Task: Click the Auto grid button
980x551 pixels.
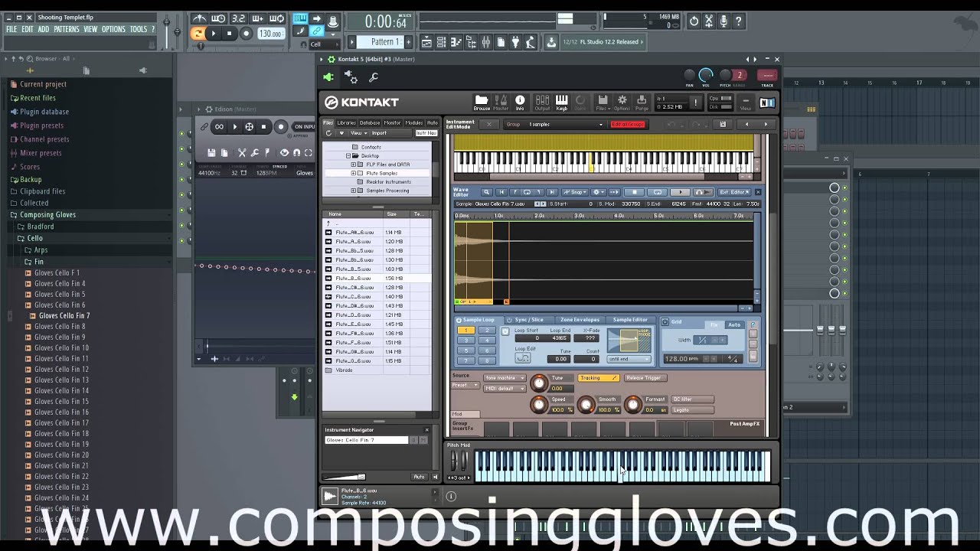Action: (x=734, y=324)
